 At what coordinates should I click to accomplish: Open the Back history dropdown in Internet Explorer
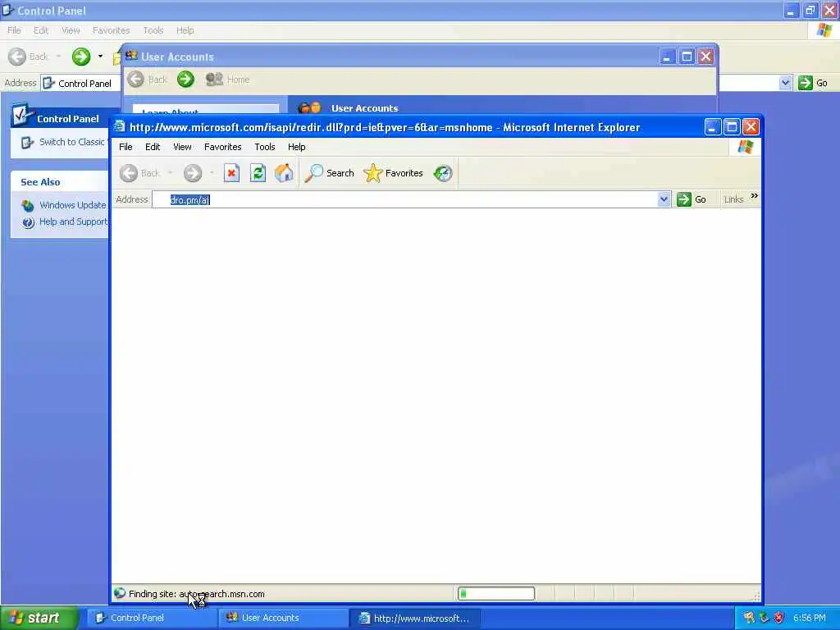(171, 173)
